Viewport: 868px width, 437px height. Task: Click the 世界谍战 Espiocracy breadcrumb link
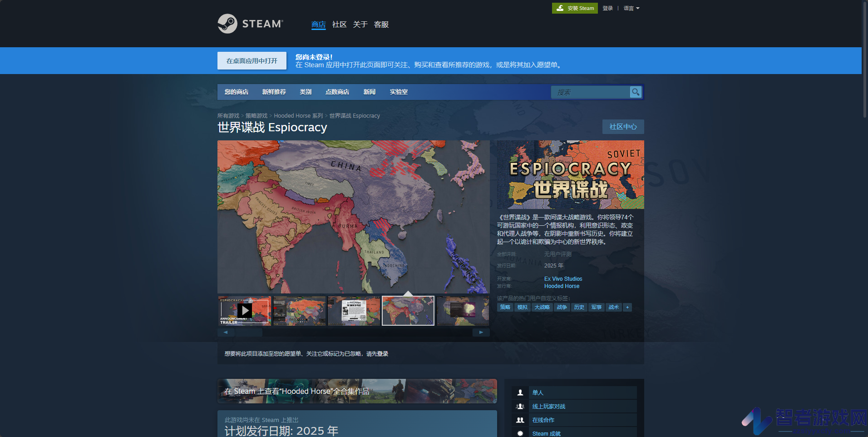355,116
